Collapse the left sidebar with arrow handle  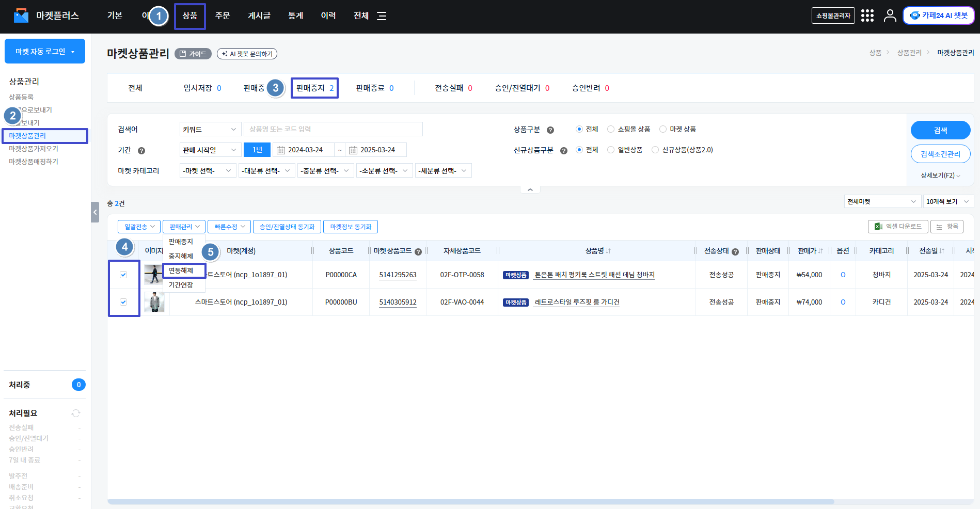coord(95,212)
